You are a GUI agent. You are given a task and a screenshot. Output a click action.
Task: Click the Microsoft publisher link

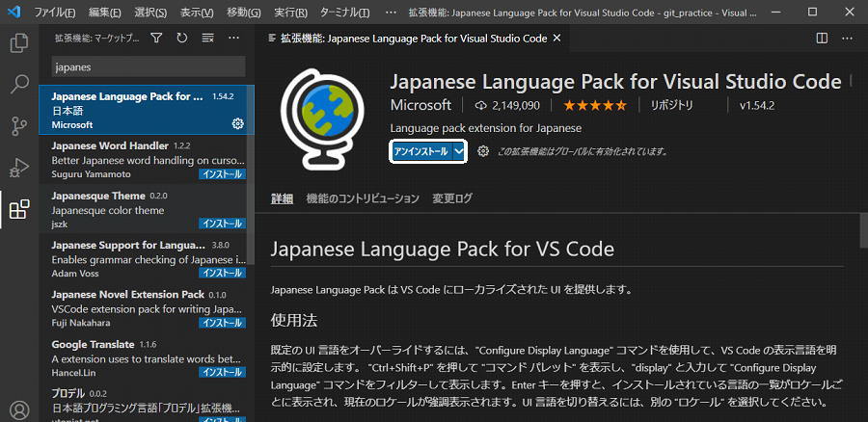coord(420,105)
